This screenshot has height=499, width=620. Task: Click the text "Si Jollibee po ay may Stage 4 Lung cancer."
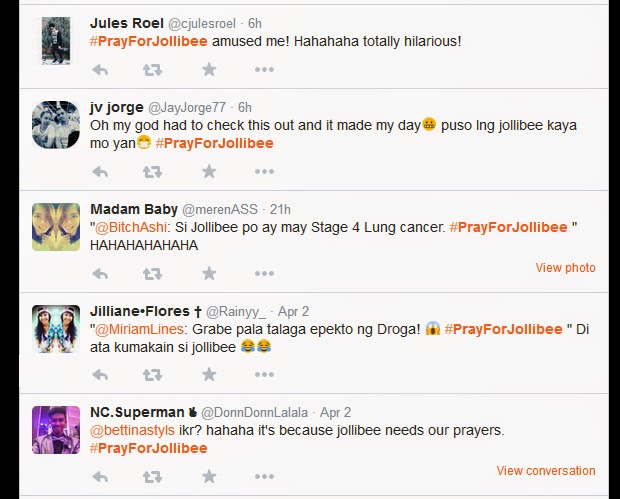click(310, 227)
